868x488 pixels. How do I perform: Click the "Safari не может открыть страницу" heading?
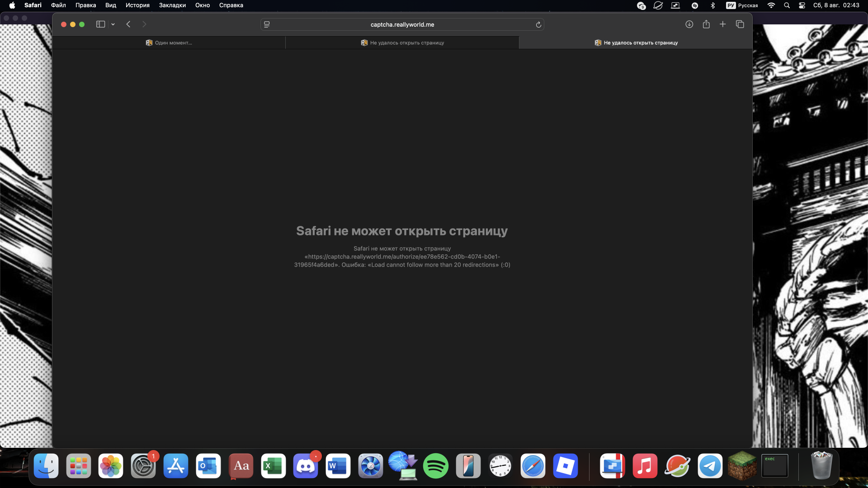(x=402, y=231)
